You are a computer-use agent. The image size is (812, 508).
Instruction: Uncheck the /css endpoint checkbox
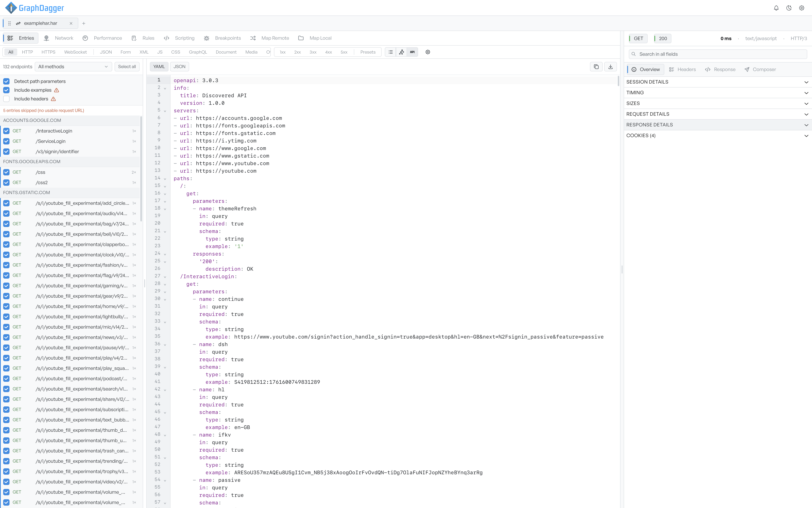point(6,172)
